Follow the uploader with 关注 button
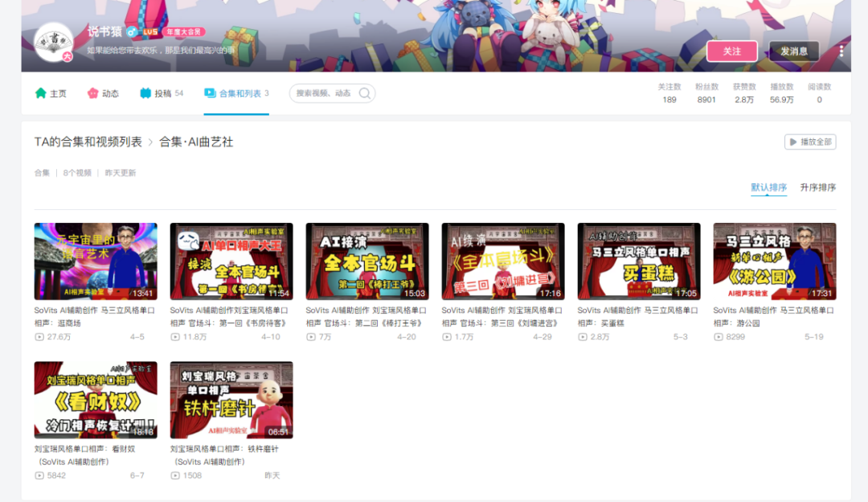The height and width of the screenshot is (502, 868). click(x=732, y=51)
